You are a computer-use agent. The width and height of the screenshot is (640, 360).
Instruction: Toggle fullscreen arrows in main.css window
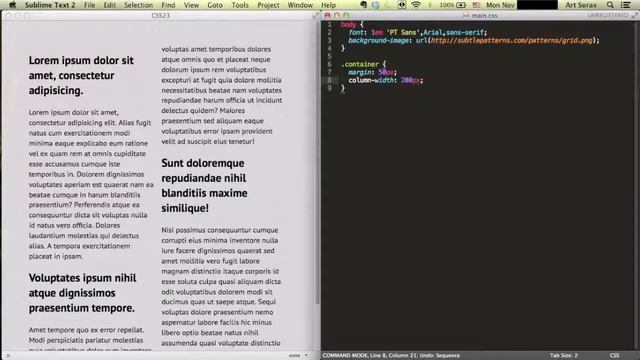click(634, 15)
